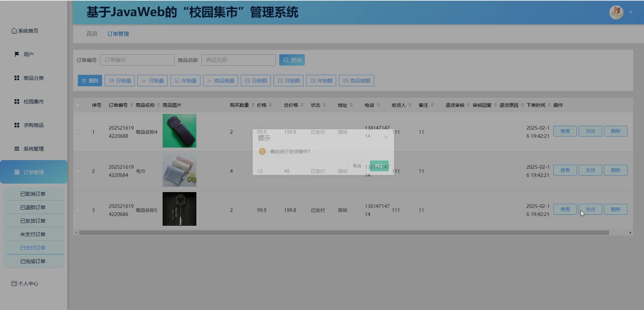The width and height of the screenshot is (644, 310).
Task: Open the 月销量 chart
Action: click(x=153, y=81)
